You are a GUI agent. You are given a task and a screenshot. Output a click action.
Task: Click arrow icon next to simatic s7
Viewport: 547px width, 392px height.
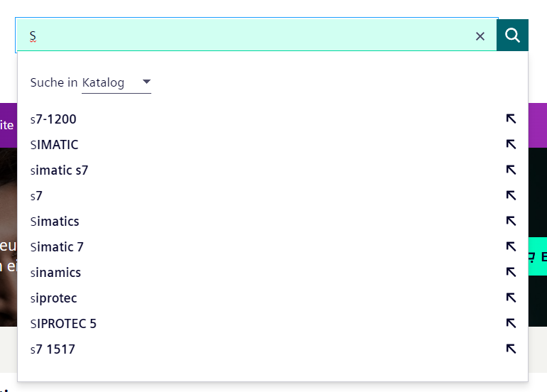[511, 170]
